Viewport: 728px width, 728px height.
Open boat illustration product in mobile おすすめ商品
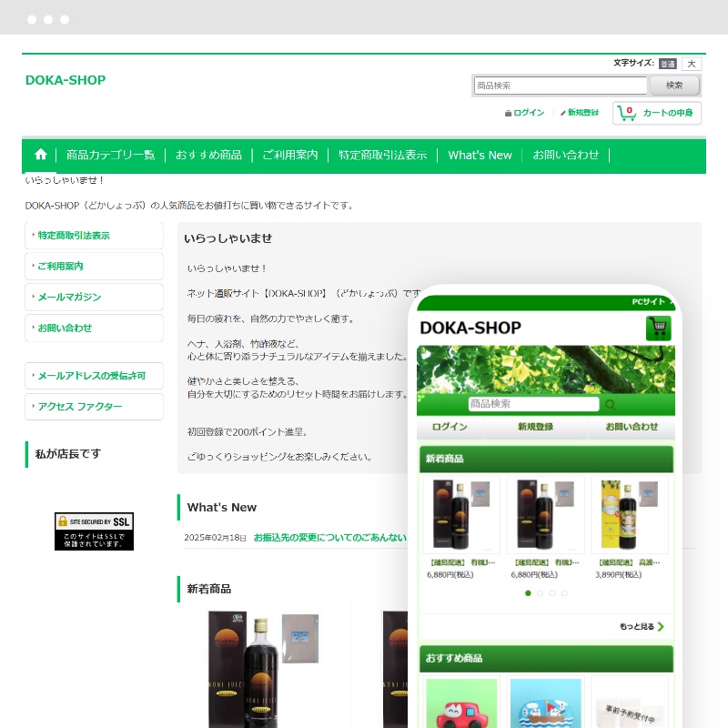click(x=545, y=703)
